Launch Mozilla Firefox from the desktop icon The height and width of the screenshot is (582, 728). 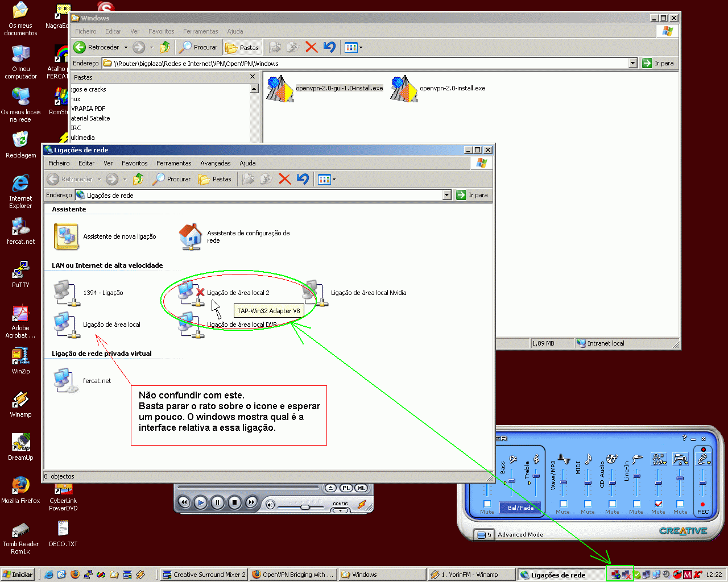pos(20,487)
